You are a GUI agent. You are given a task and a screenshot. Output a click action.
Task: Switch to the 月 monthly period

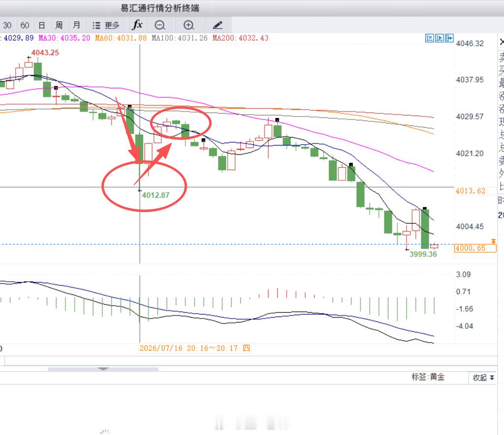pos(77,26)
